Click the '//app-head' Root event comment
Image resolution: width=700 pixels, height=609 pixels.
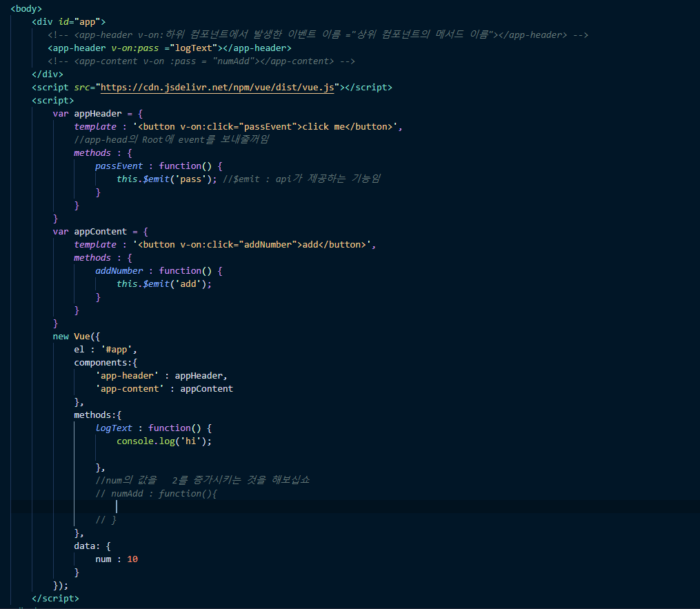point(172,140)
